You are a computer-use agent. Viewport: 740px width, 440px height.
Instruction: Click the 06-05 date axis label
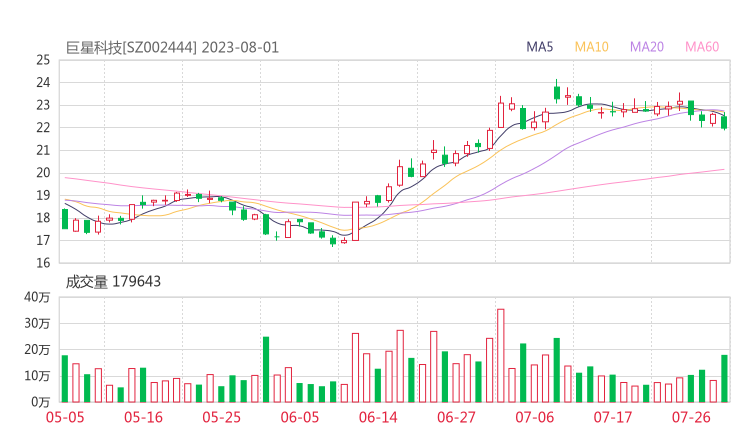click(300, 417)
